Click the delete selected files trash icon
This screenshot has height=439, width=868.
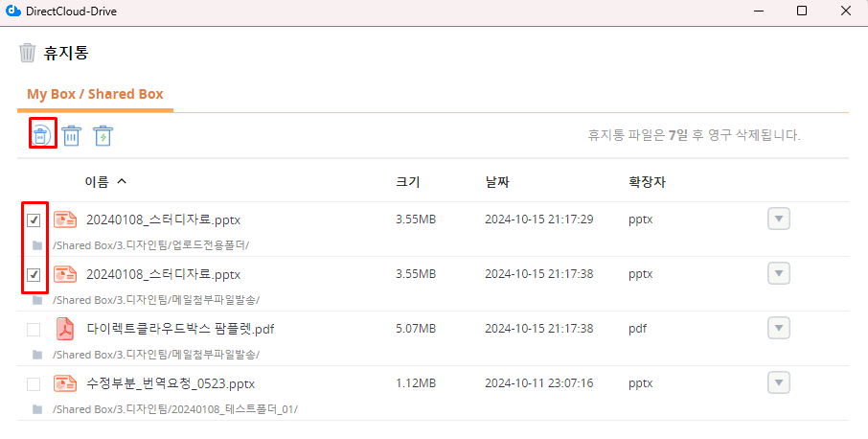coord(72,136)
